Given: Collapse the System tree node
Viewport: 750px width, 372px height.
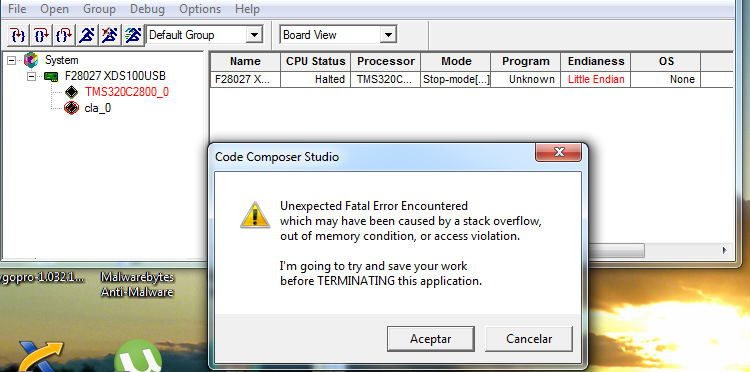Looking at the screenshot, I should pos(12,60).
